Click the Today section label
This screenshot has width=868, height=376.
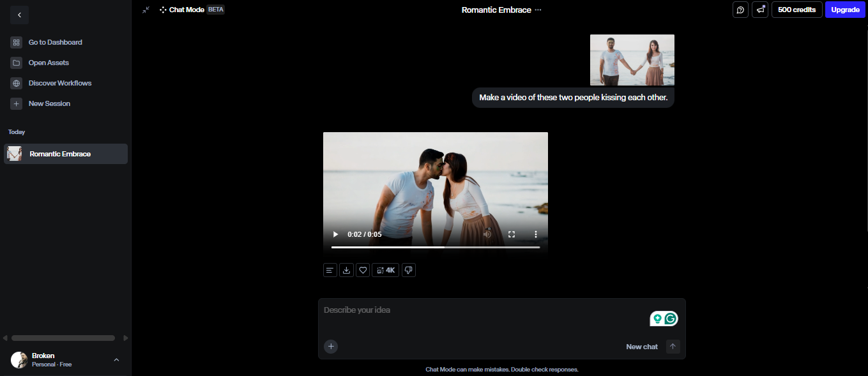pos(17,132)
